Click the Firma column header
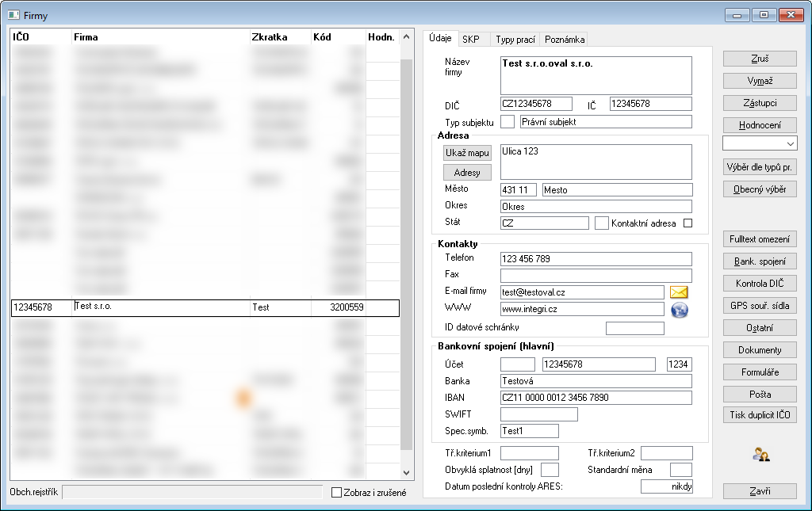 86,37
